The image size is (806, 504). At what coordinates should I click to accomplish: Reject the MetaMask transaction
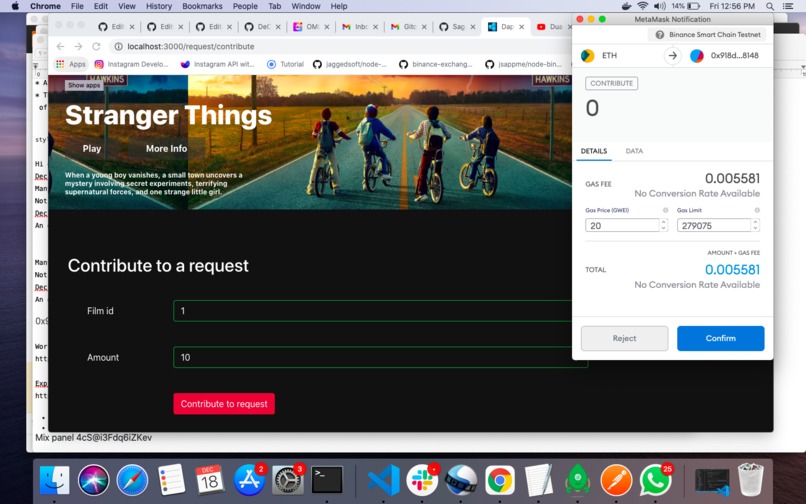pyautogui.click(x=624, y=338)
